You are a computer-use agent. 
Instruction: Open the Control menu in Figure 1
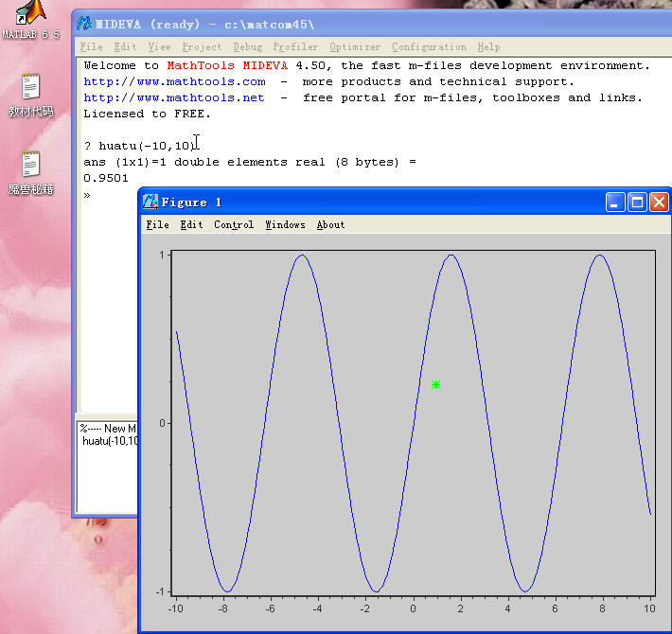(x=234, y=225)
